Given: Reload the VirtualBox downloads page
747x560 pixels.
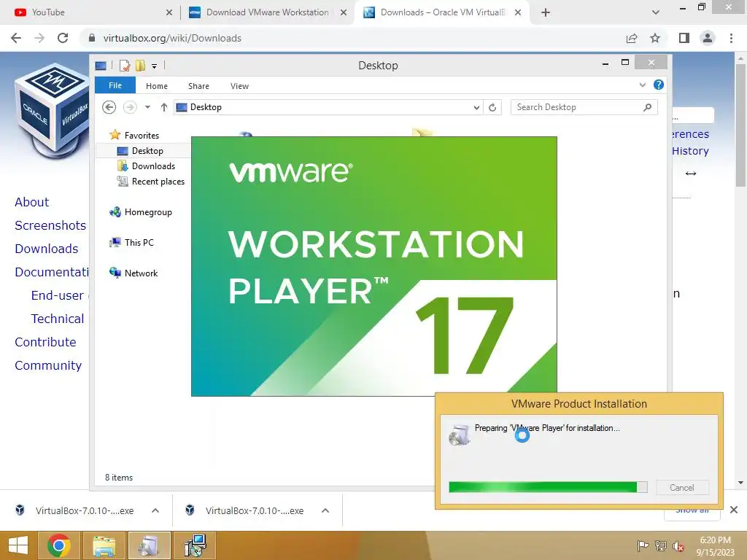Looking at the screenshot, I should point(63,38).
